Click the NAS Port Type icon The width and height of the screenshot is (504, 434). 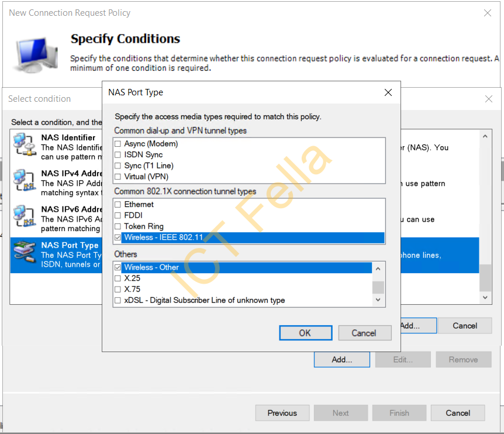pos(25,252)
